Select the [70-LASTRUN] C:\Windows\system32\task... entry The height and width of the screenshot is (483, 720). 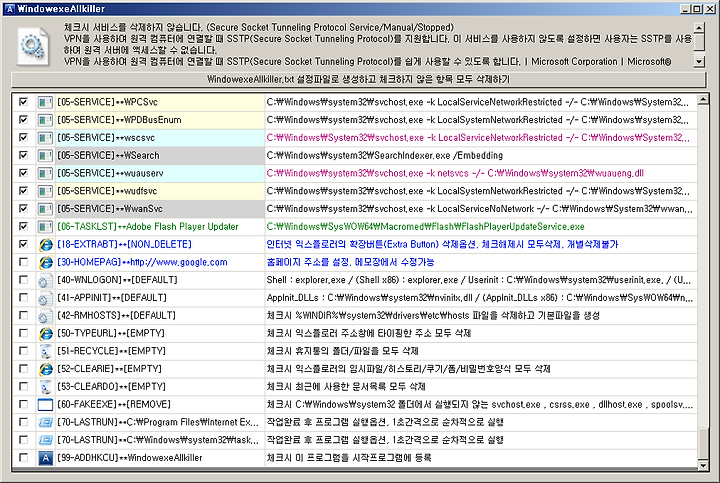[158, 440]
